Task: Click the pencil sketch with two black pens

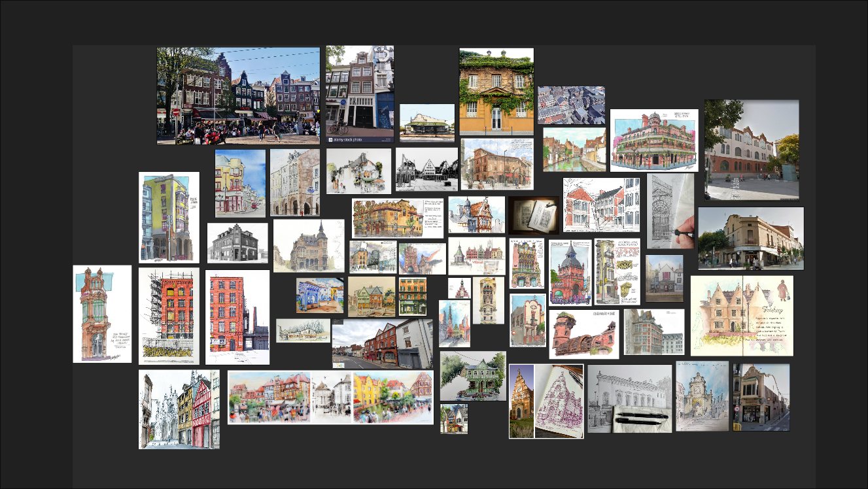Action: point(629,399)
